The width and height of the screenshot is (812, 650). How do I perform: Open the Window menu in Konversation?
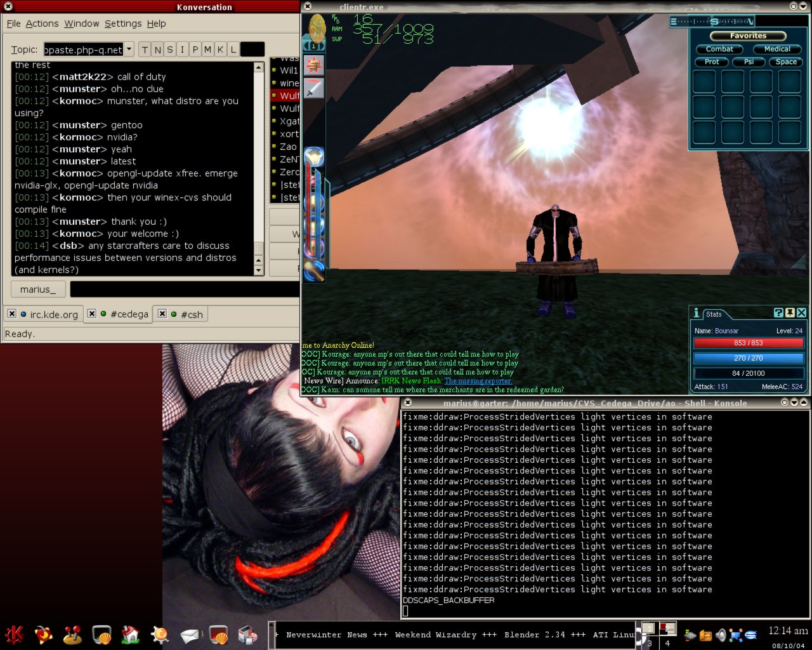click(x=82, y=23)
